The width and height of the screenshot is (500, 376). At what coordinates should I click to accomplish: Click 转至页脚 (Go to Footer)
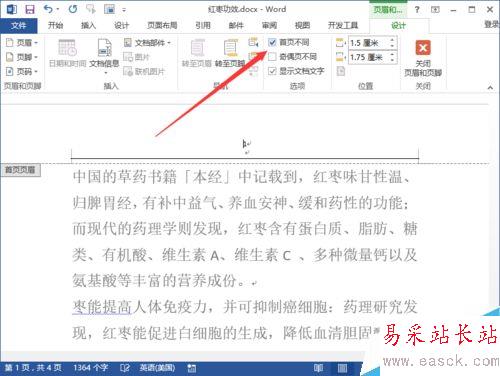(x=230, y=53)
